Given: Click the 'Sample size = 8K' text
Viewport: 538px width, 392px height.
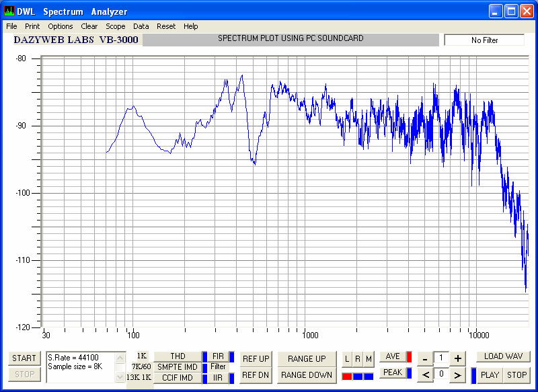Looking at the screenshot, I should point(75,366).
